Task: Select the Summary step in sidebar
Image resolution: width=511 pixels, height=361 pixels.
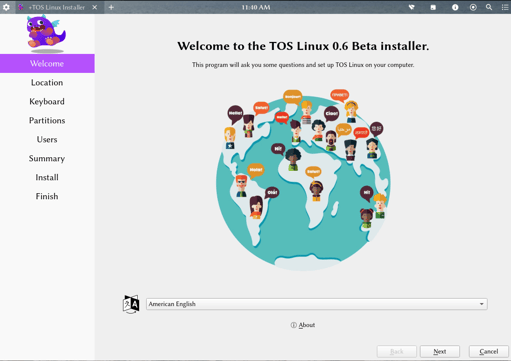Action: click(47, 158)
